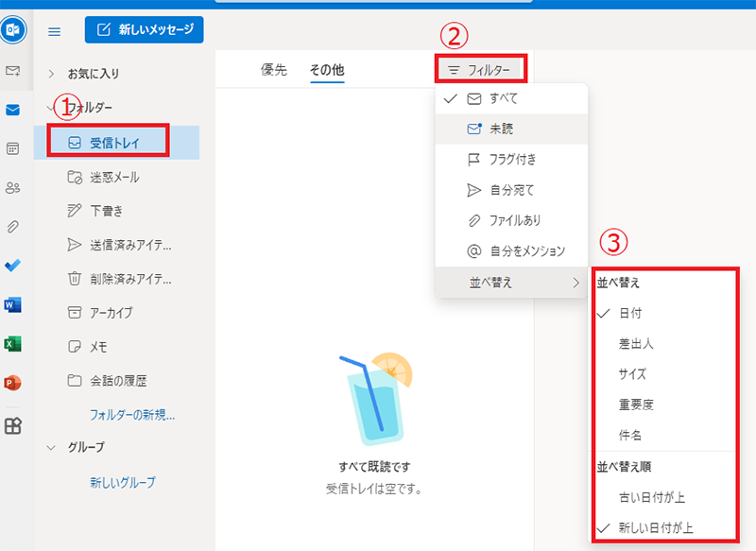Launch Excel from the sidebar
This screenshot has height=551, width=756.
(13, 344)
